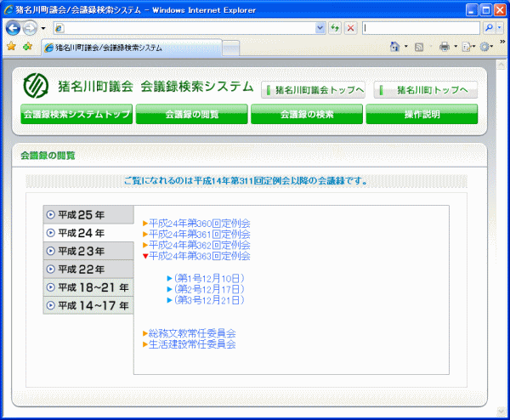510x420 pixels.
Task: Open the 猪名川町議会トップへ link button
Action: click(313, 90)
